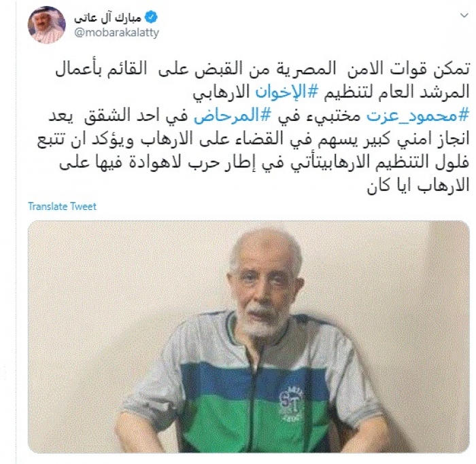Visit the @mobarakalatty handle link
The image size is (476, 464).
pyautogui.click(x=116, y=32)
